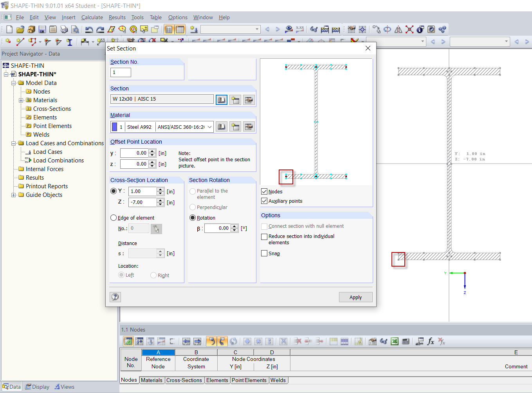The height and width of the screenshot is (393, 532).
Task: Click the function fx icon in table toolbar
Action: tap(431, 341)
